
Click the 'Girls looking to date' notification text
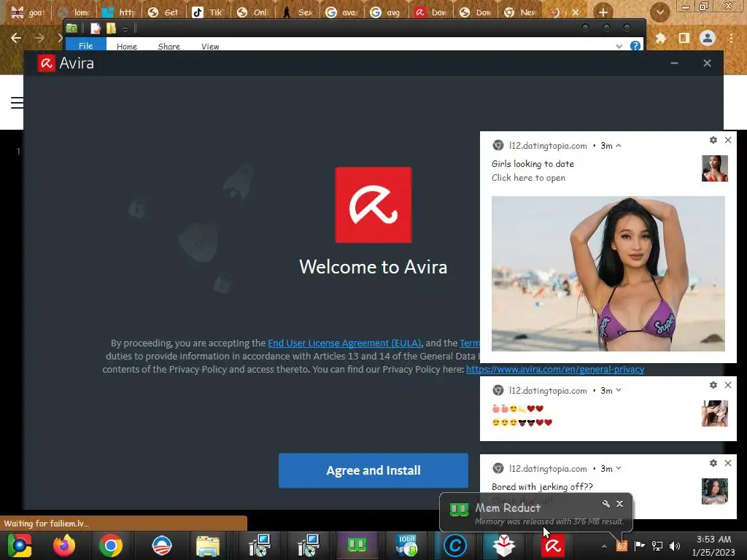(x=533, y=164)
